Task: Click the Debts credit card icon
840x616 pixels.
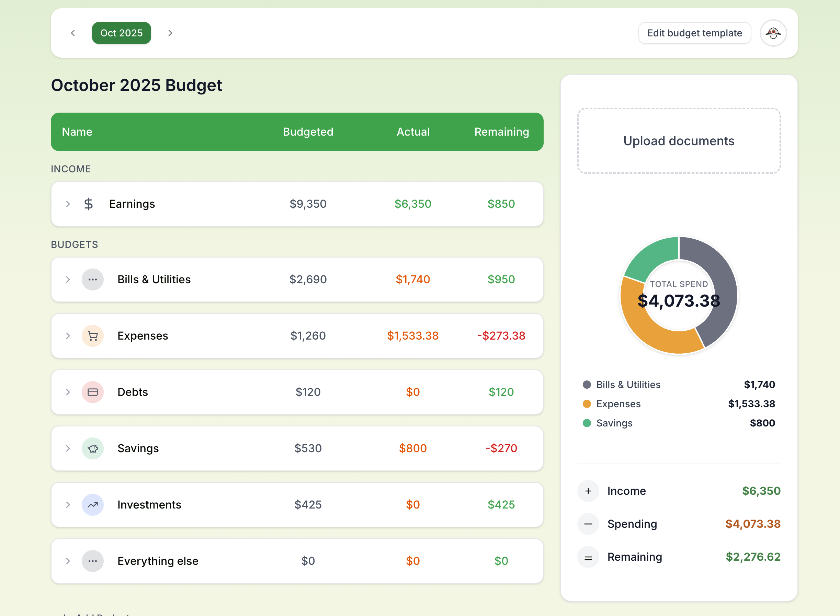Action: click(x=92, y=392)
